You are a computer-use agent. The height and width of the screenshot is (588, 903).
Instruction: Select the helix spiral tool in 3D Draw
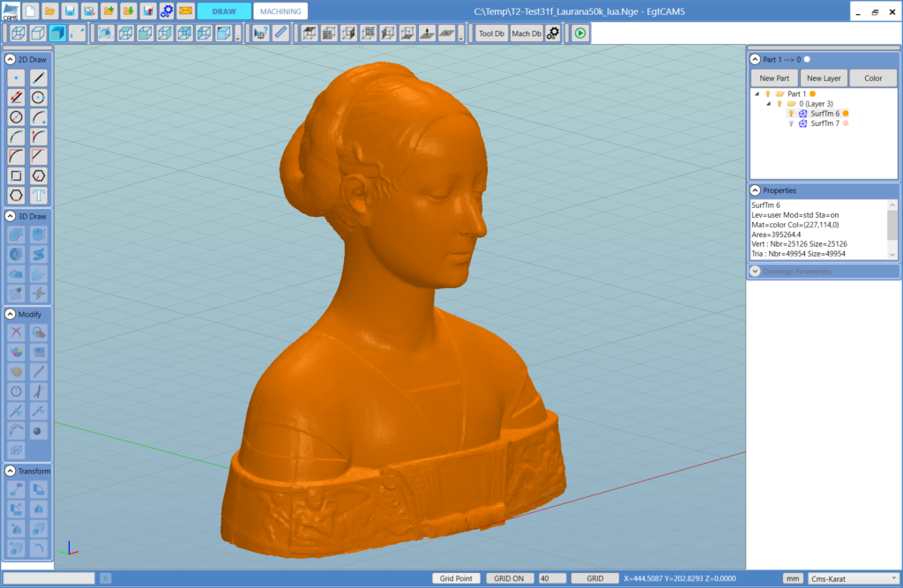(x=38, y=254)
